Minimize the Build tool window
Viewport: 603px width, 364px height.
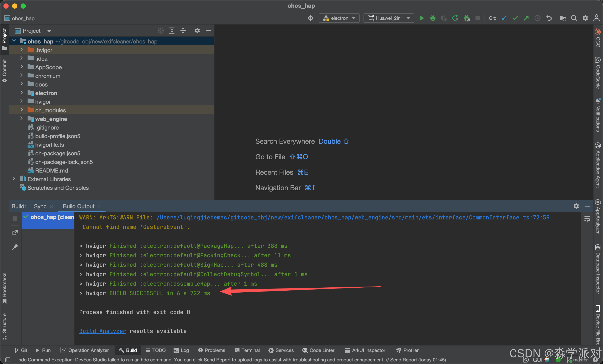tap(587, 206)
